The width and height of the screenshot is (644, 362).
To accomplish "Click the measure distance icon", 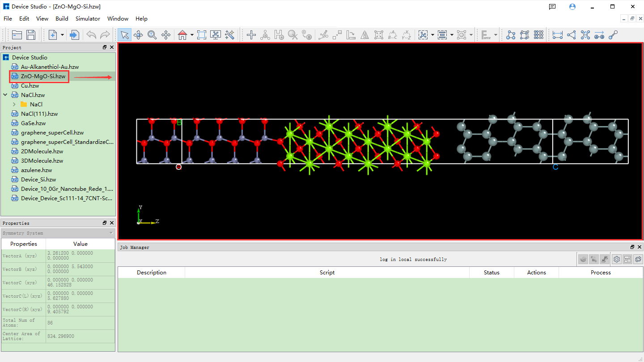I will click(x=557, y=35).
